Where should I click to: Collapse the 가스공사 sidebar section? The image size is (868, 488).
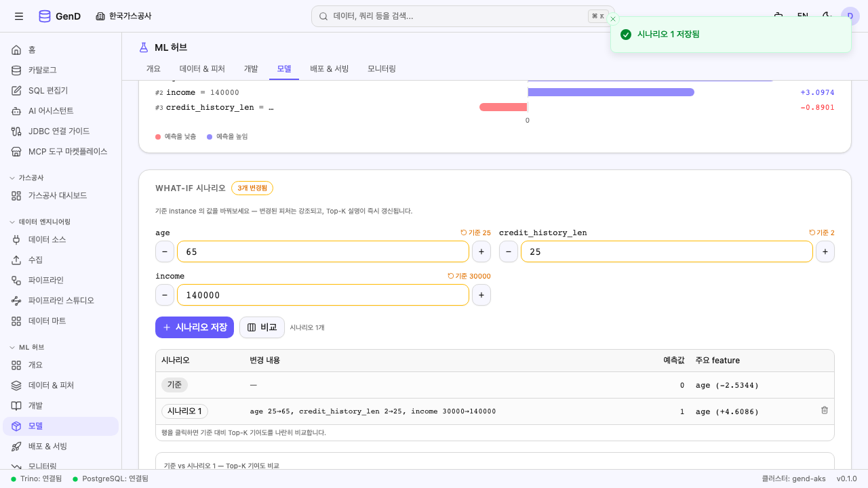(x=27, y=178)
